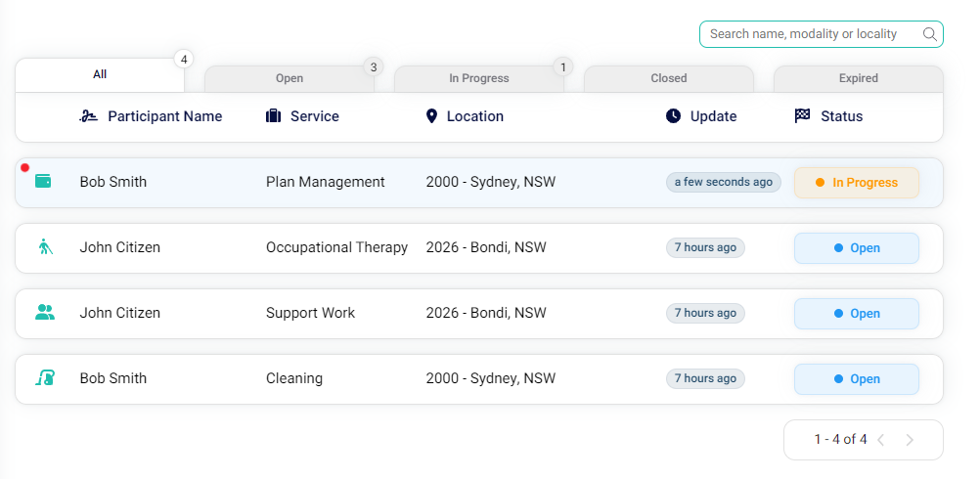Click the red notification dot on Bob Smith row
Viewport: 980px width, 479px height.
click(25, 167)
